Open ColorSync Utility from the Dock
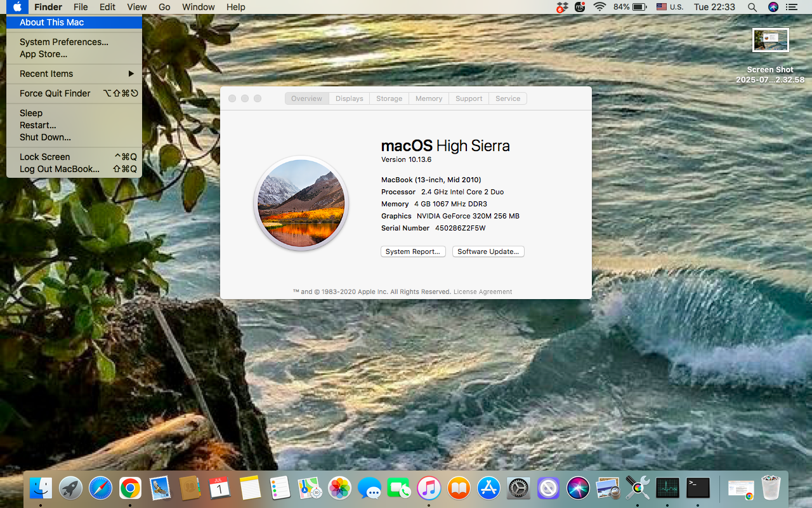 (x=638, y=488)
